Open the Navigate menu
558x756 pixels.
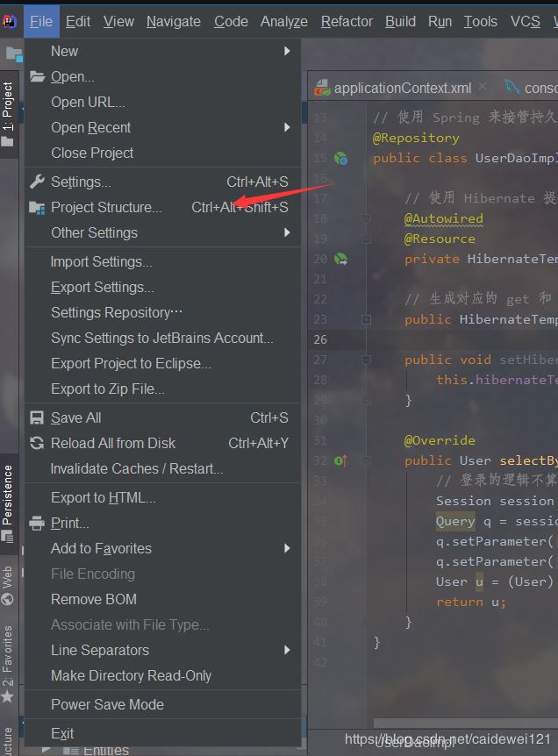(173, 22)
